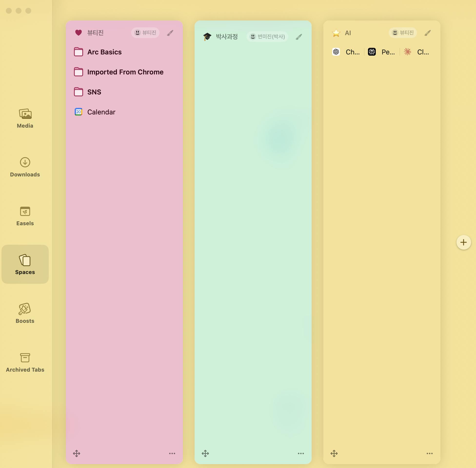
Task: Expand the SNS folder
Action: point(94,92)
